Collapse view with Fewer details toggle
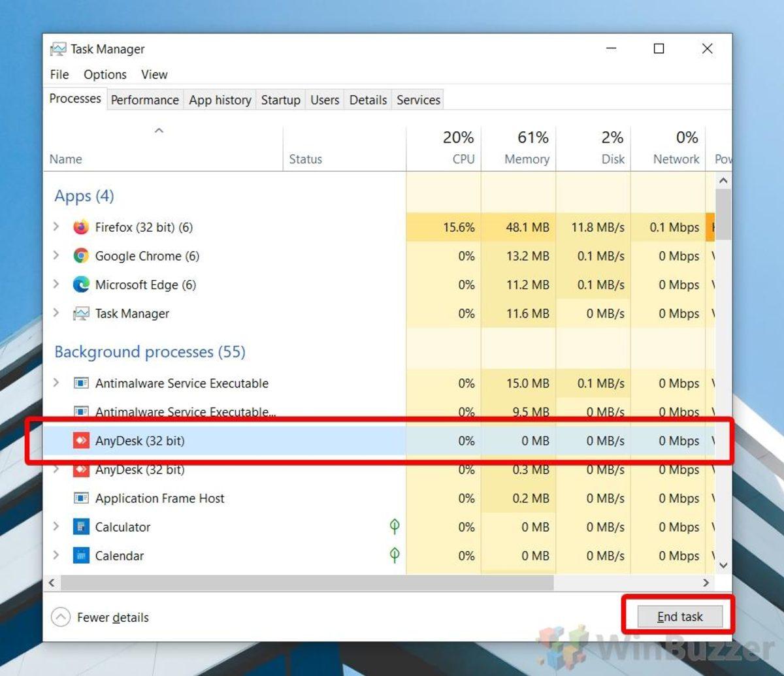Viewport: 784px width, 676px height. click(x=61, y=617)
